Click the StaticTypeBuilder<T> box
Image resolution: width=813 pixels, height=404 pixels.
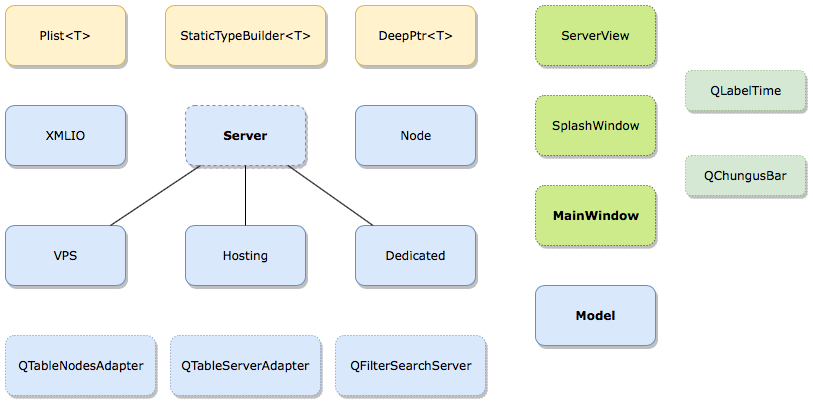pos(245,36)
